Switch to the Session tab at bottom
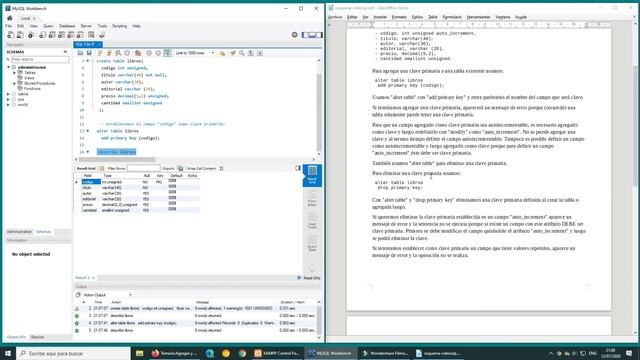This screenshot has height=360, width=640. pyautogui.click(x=38, y=337)
